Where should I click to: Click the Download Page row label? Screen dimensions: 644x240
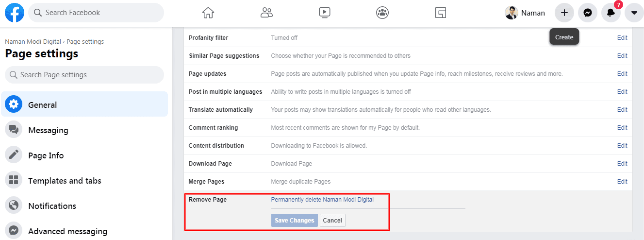click(x=210, y=164)
